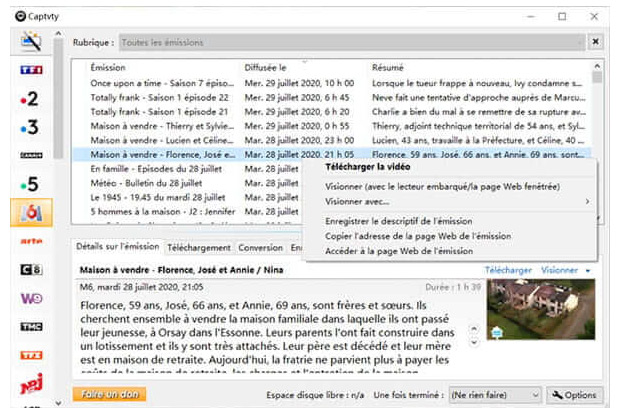Switch to 'Détails sur l'émission' tab

(x=118, y=247)
